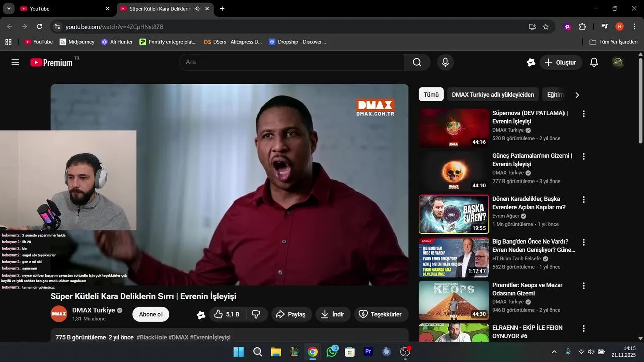Open Chrome three-dot menu
Viewport: 644px width, 362px height.
(x=634, y=26)
